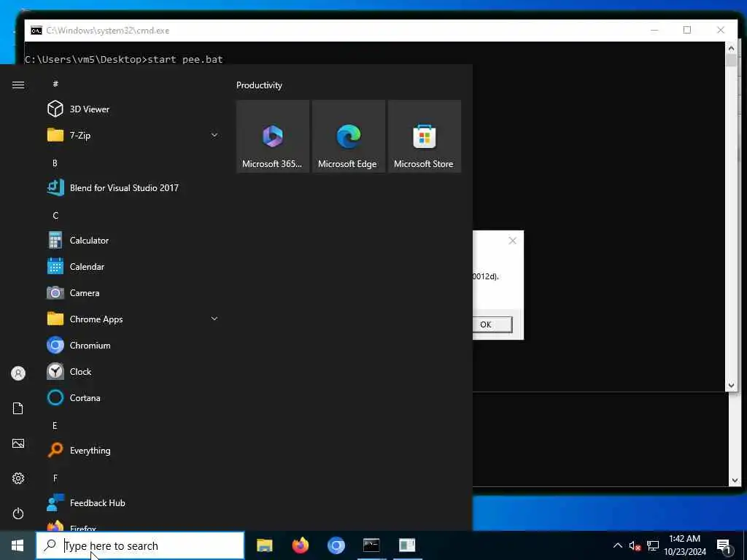Screen dimensions: 747x560
Task: Click the Windows Start button
Action: pos(18,545)
